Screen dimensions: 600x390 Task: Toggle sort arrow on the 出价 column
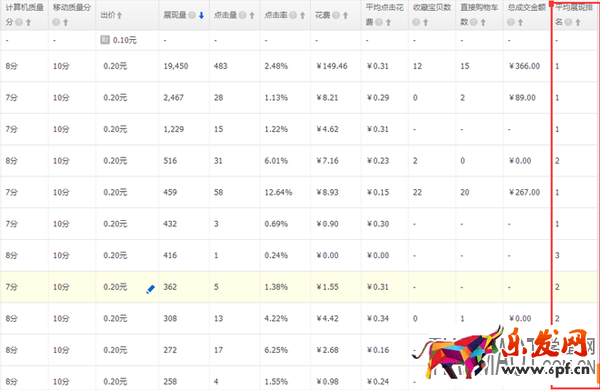119,15
